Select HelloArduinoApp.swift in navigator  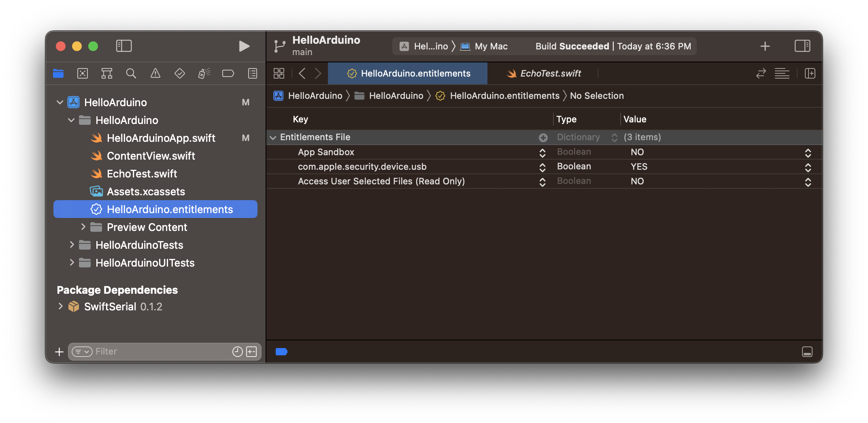coord(155,138)
